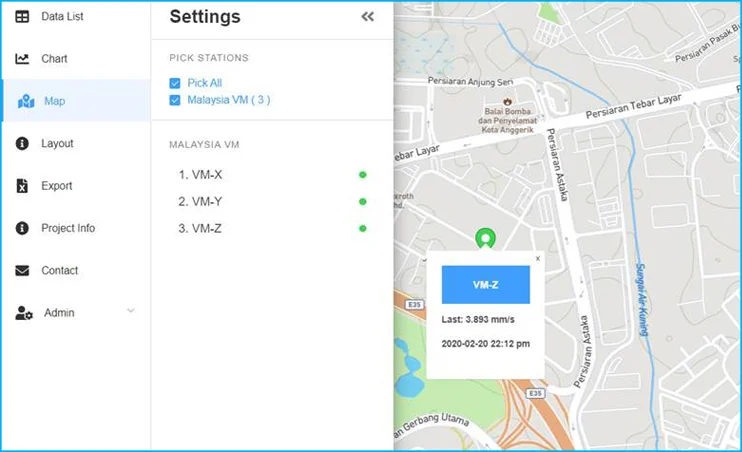Uncheck the Pick All checkbox
This screenshot has height=452, width=742.
(x=175, y=83)
